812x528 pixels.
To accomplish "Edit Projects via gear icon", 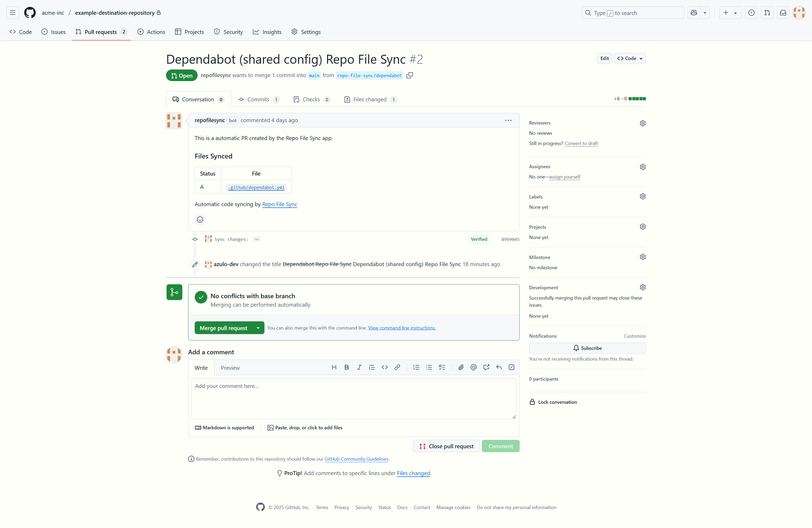I will pos(643,227).
